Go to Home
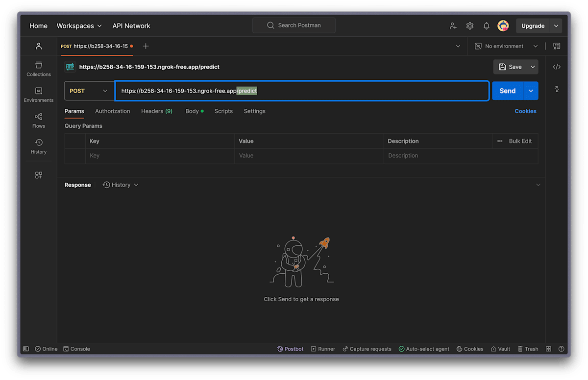 [x=38, y=26]
